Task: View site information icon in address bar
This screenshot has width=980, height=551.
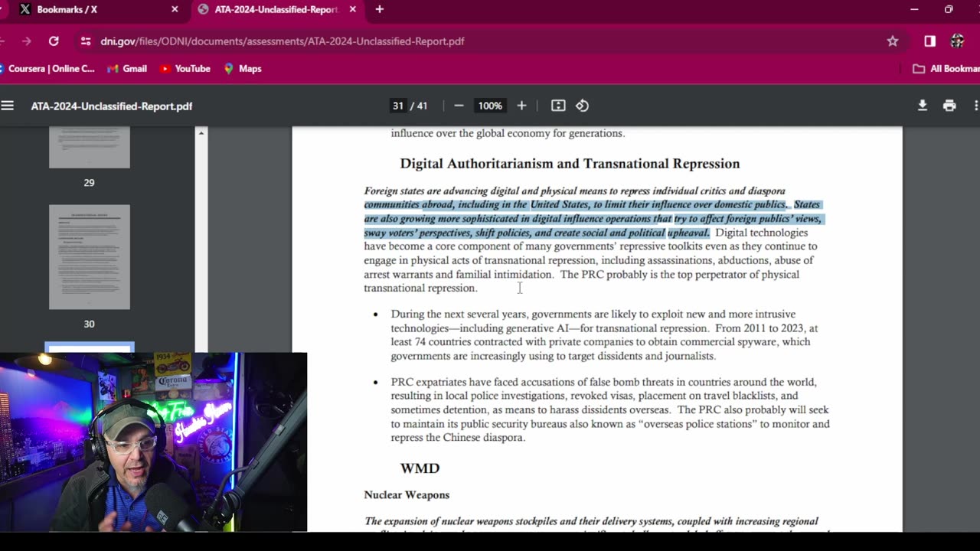Action: click(85, 41)
